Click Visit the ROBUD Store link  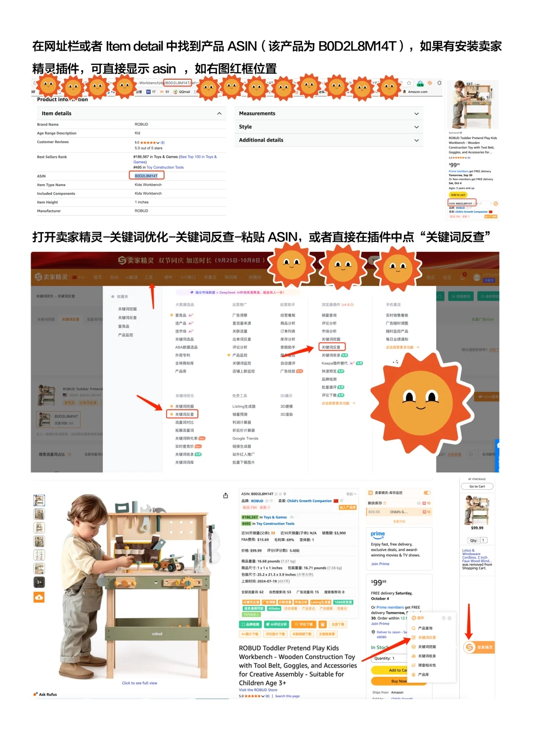click(258, 690)
